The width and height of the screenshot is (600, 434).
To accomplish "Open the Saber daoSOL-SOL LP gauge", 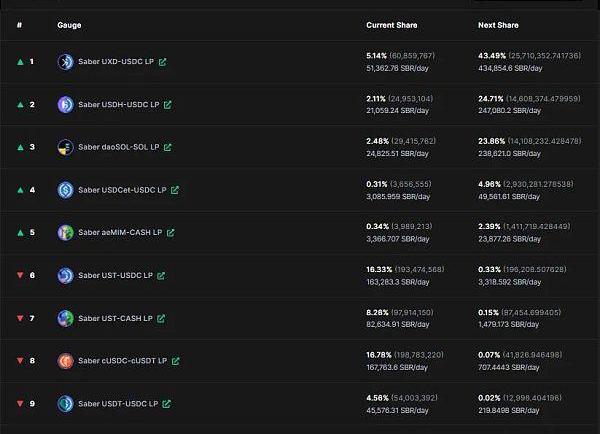I will point(119,147).
